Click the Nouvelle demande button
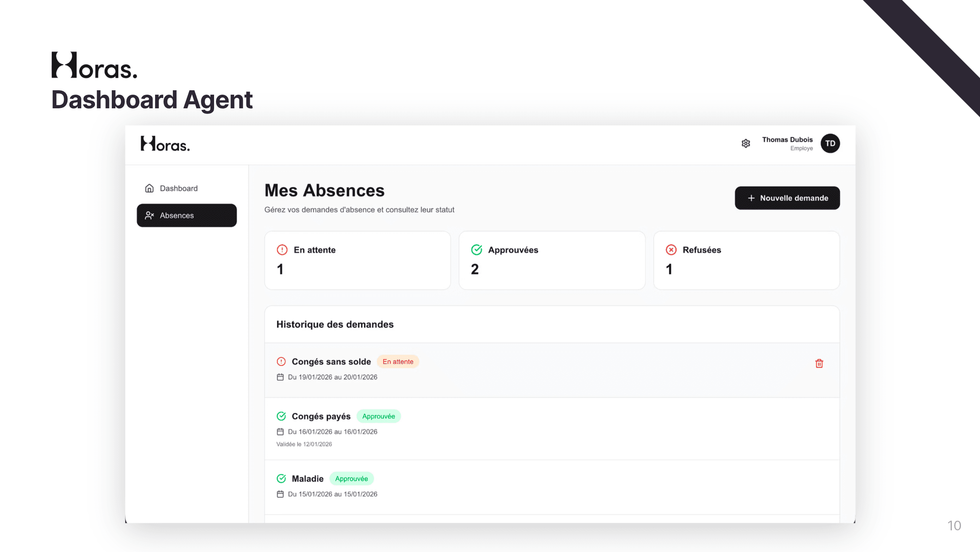980x552 pixels. tap(787, 198)
